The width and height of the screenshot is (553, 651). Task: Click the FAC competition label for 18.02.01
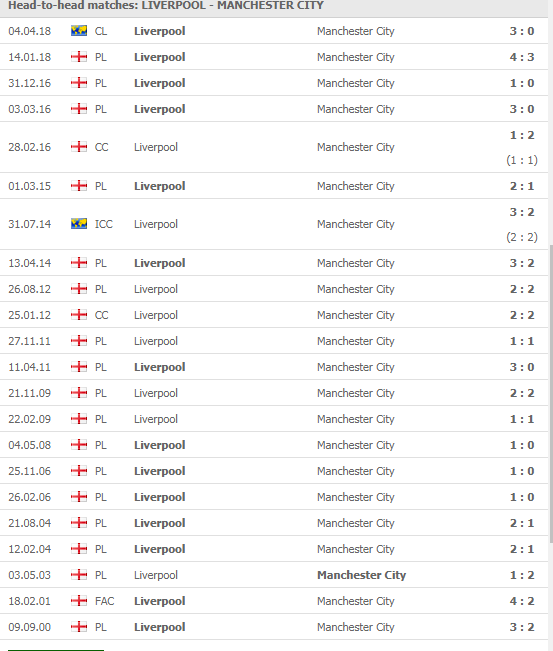point(104,601)
